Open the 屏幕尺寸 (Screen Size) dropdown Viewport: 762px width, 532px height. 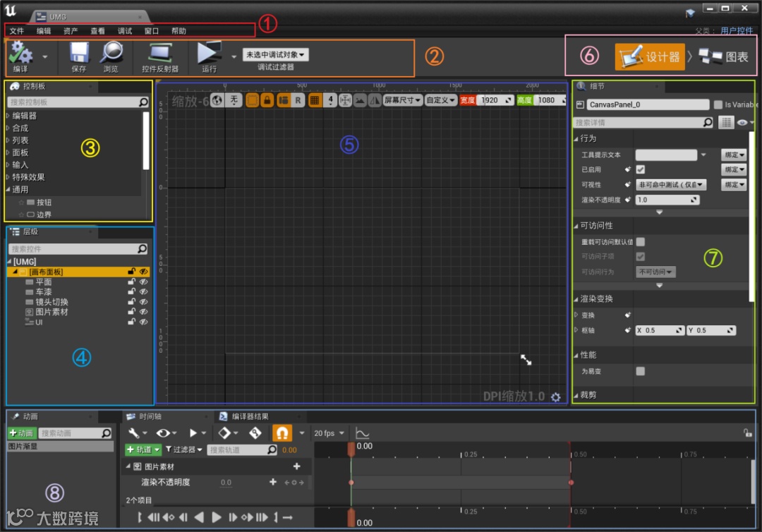402,100
